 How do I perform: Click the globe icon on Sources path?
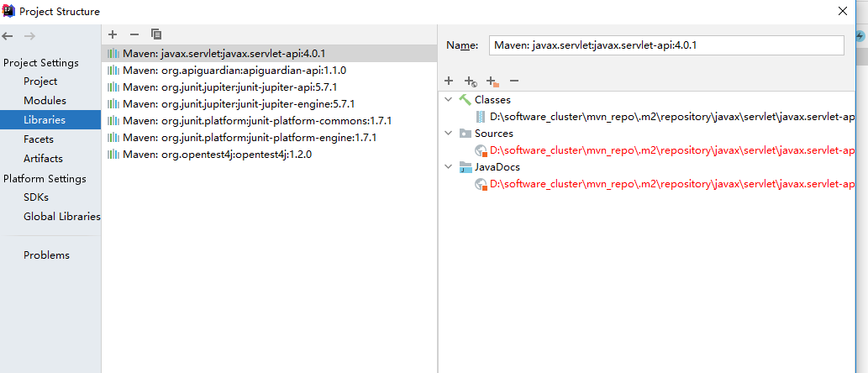click(x=481, y=150)
